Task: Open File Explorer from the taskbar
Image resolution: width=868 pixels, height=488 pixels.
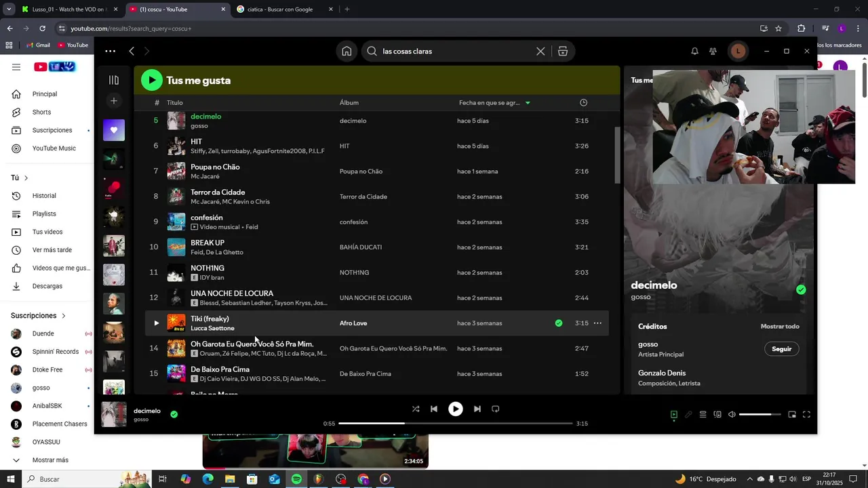Action: [x=230, y=479]
